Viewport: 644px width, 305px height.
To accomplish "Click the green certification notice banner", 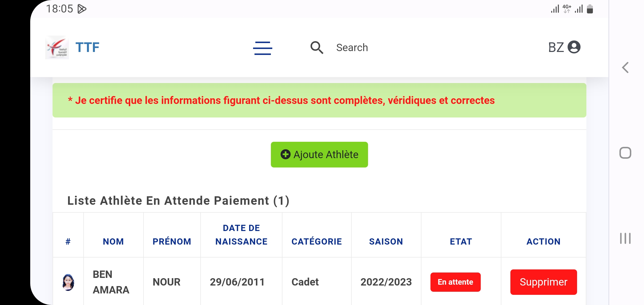I will point(319,100).
